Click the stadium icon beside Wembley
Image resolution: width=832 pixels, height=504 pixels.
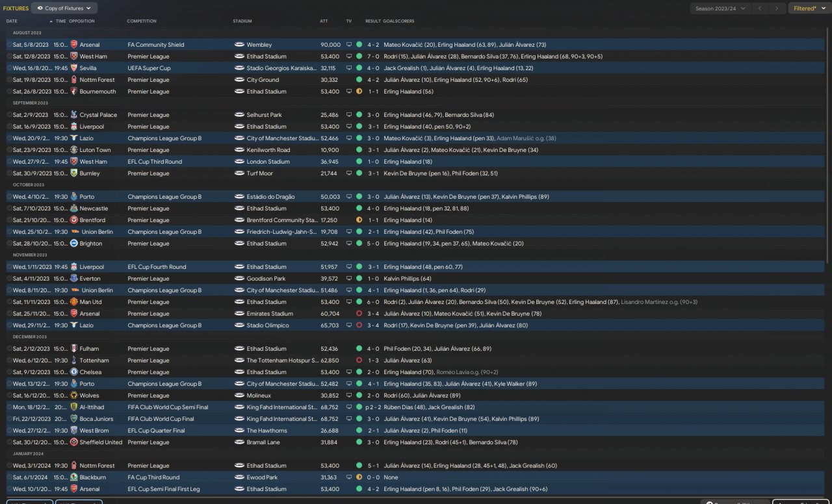[239, 45]
